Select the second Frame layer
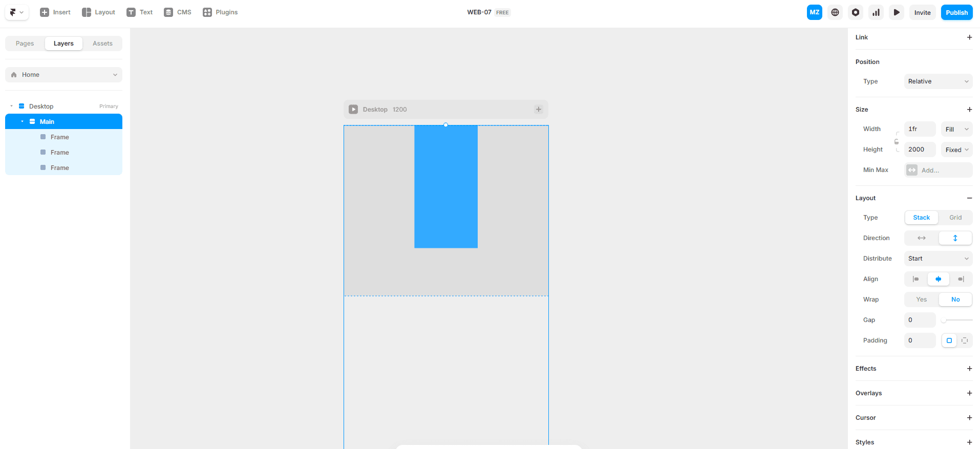The image size is (980, 449). 63,153
